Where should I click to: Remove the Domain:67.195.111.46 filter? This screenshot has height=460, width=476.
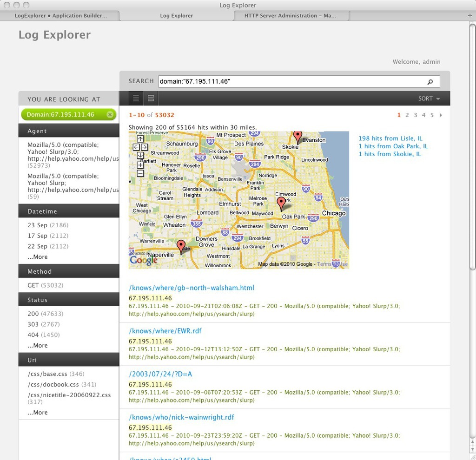[x=110, y=114]
